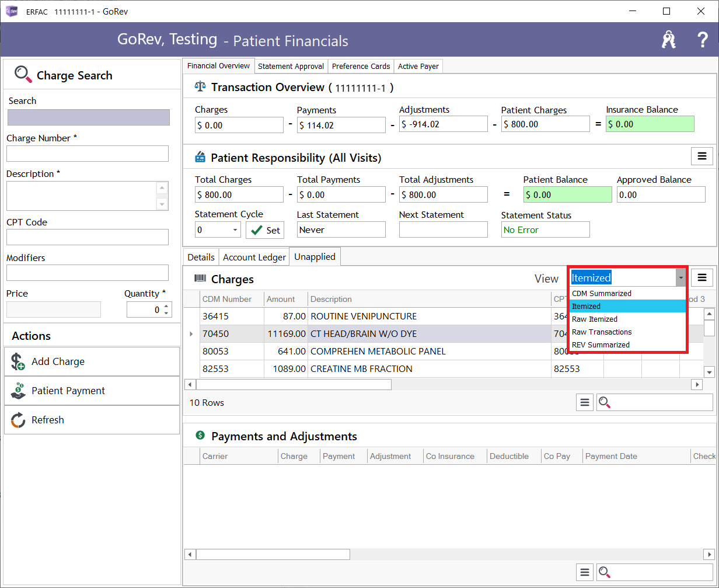Click the Insurance Balance value field
The width and height of the screenshot is (719, 588).
pos(650,124)
